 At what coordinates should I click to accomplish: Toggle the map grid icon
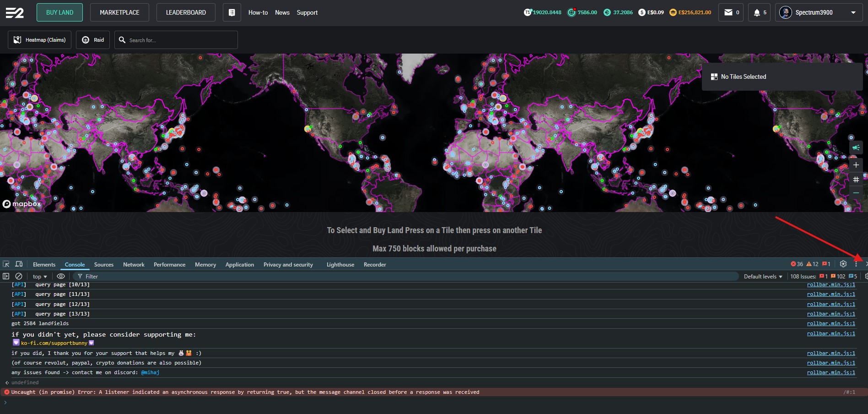click(856, 180)
